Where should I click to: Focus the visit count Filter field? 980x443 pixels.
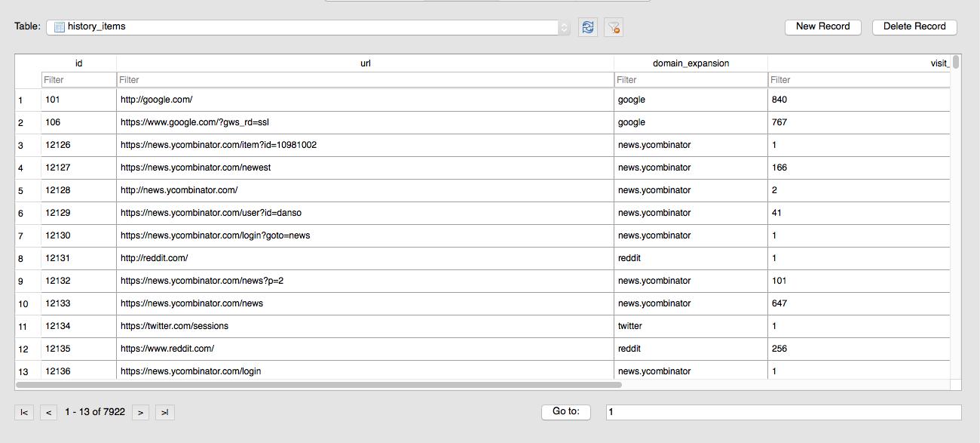tap(859, 80)
